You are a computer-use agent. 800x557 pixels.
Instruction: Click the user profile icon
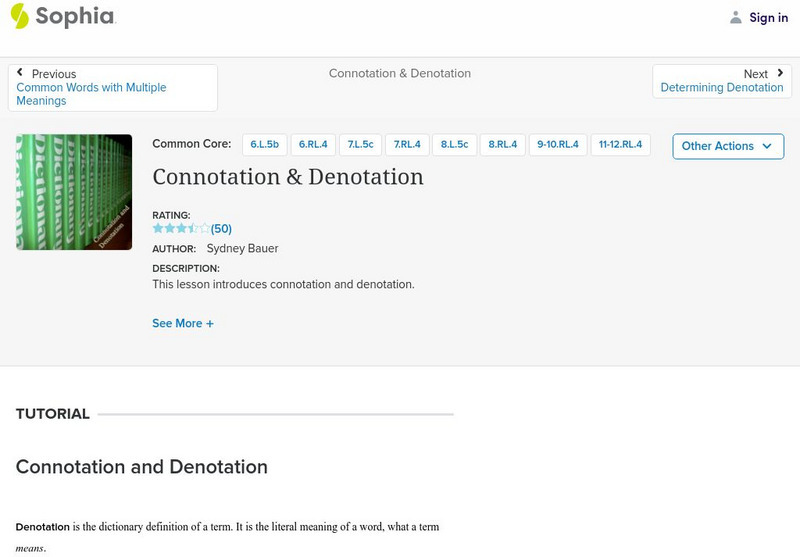pyautogui.click(x=736, y=17)
